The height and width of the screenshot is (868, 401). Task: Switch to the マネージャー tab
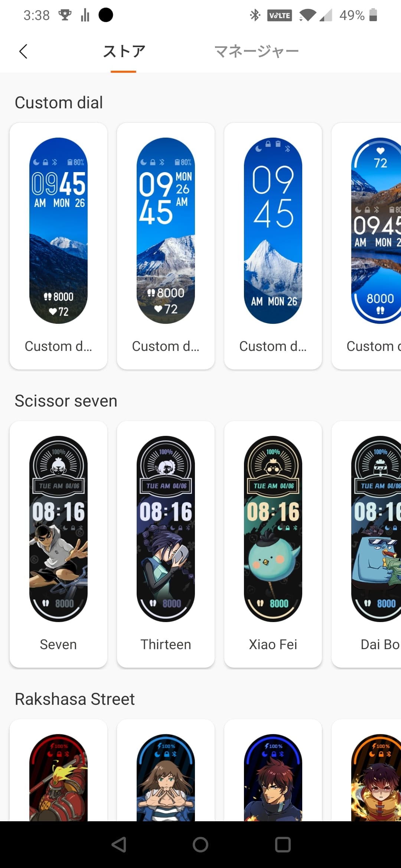(x=257, y=51)
